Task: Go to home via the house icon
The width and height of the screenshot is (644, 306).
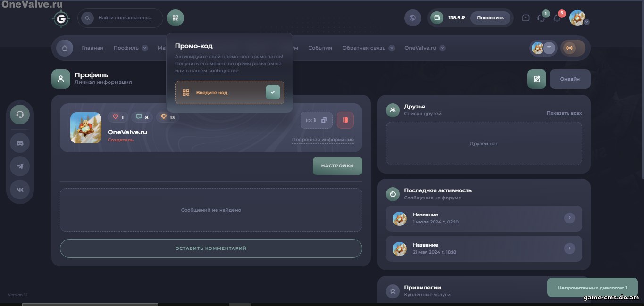Action: (65, 48)
